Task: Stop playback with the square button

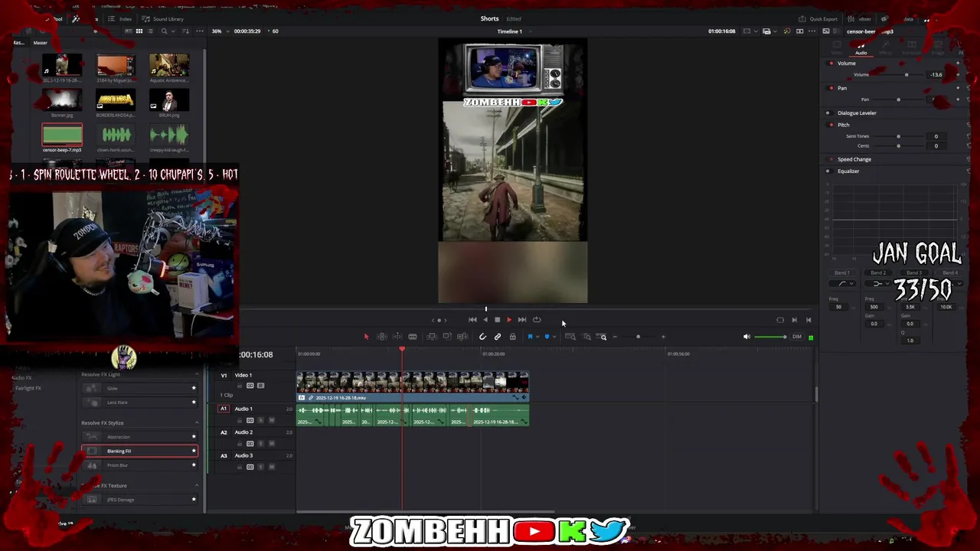Action: (x=497, y=320)
